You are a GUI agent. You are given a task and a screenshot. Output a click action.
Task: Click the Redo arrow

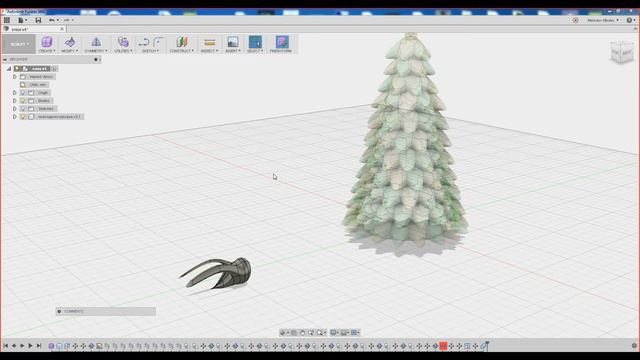click(x=67, y=20)
